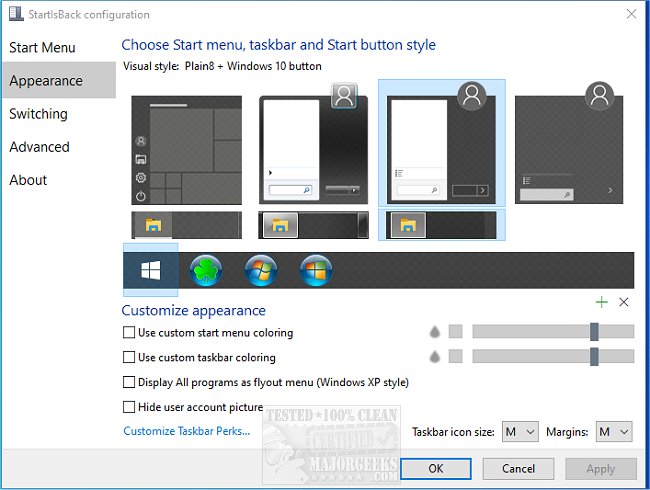Select the Windows 7 glass start menu style
The image size is (650, 490).
click(313, 144)
